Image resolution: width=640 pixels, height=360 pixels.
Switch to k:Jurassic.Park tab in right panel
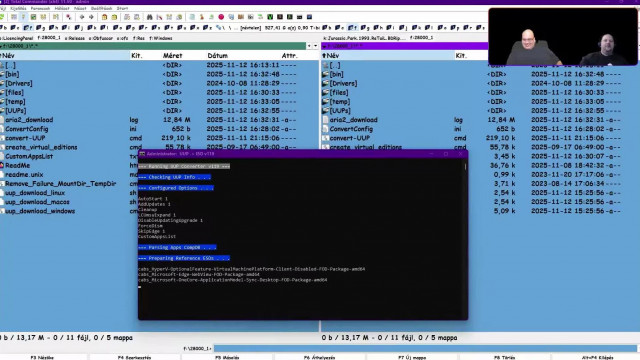(x=364, y=38)
